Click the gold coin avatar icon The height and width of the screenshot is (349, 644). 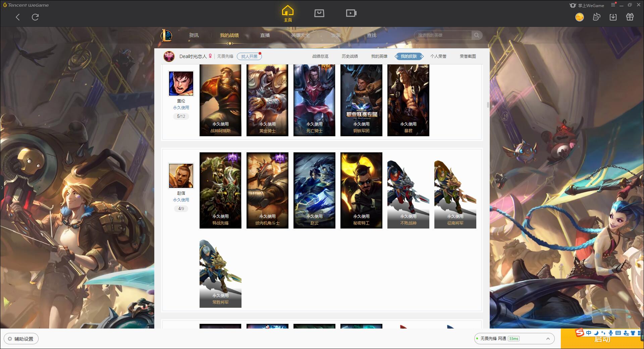(x=579, y=17)
